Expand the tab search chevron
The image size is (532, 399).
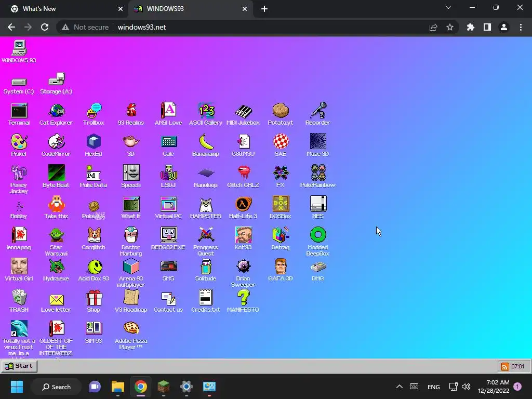click(x=448, y=7)
